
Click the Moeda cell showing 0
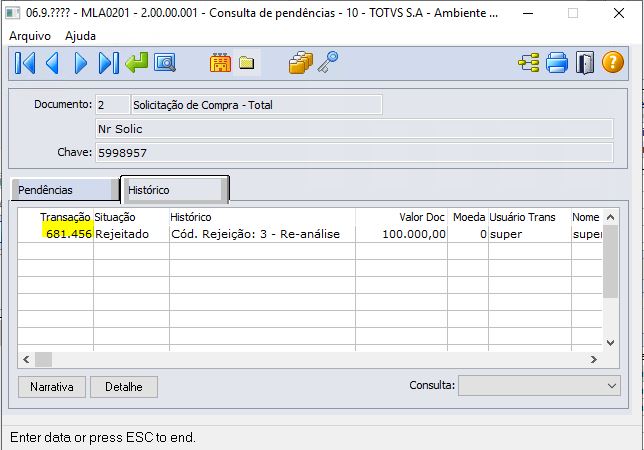coord(468,234)
